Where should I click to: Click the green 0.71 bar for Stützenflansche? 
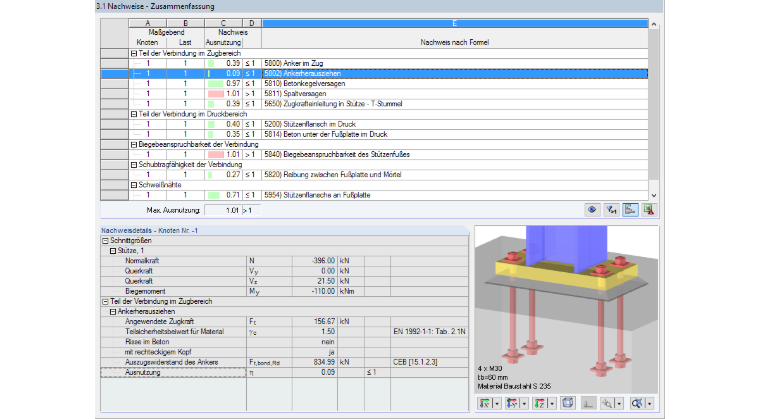point(213,195)
